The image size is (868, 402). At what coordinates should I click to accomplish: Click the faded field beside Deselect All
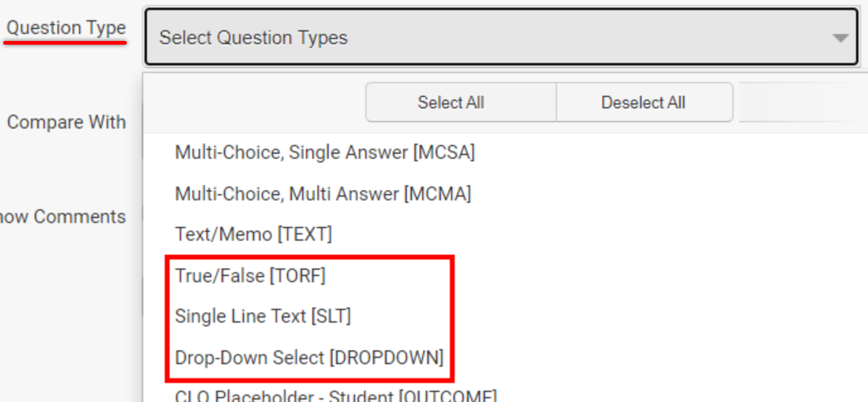pos(801,102)
